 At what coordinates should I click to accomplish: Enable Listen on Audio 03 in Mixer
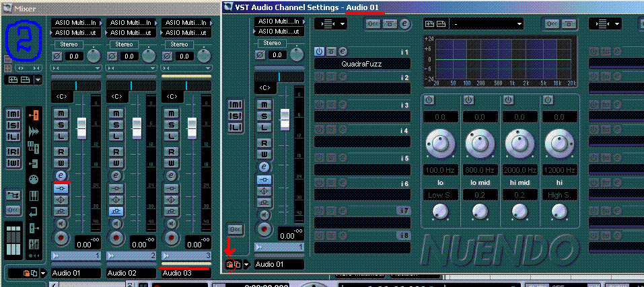click(x=172, y=136)
